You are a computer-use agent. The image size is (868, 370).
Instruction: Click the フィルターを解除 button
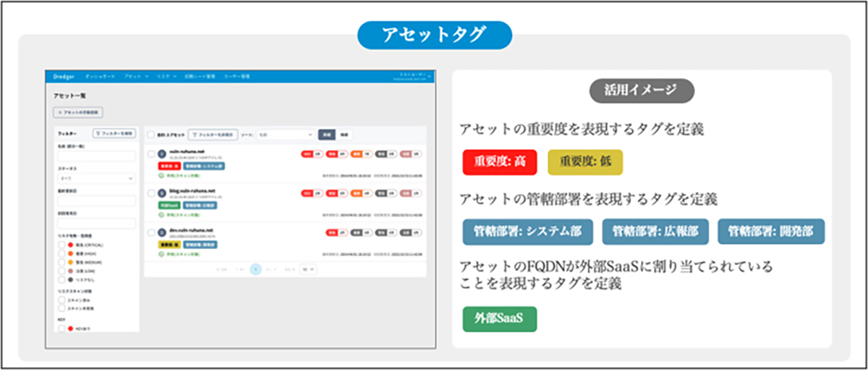pos(114,134)
